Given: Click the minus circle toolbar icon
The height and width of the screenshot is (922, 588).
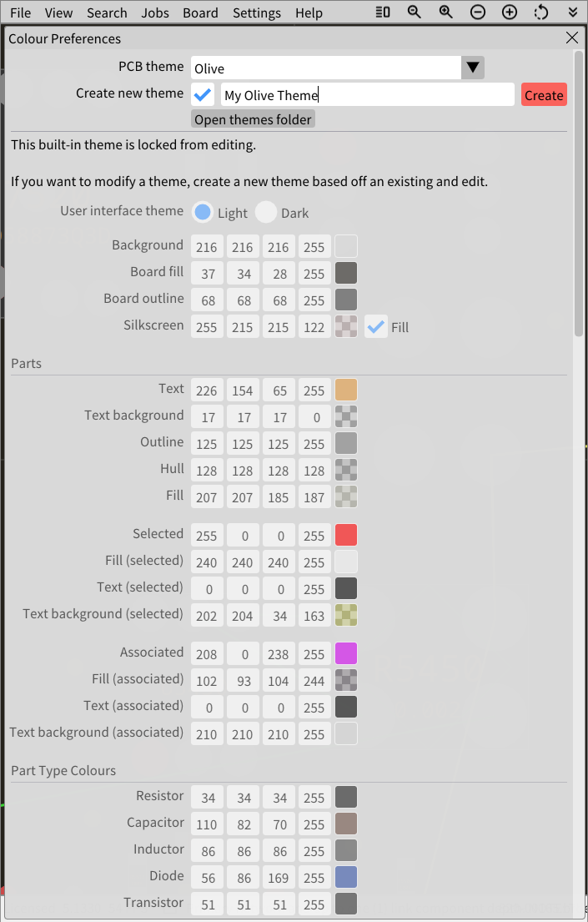Looking at the screenshot, I should (478, 12).
